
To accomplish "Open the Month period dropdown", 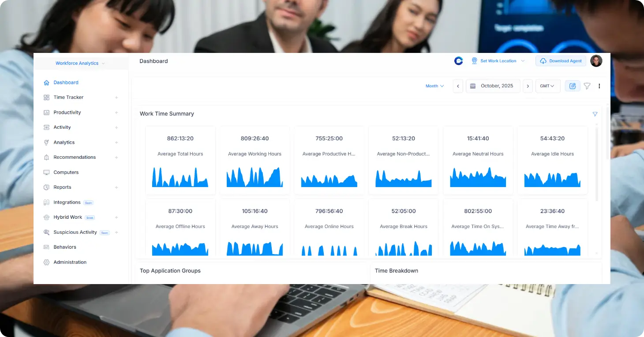I will tap(434, 86).
